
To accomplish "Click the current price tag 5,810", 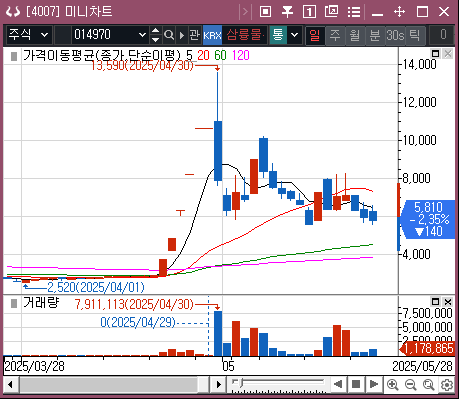I will click(429, 219).
